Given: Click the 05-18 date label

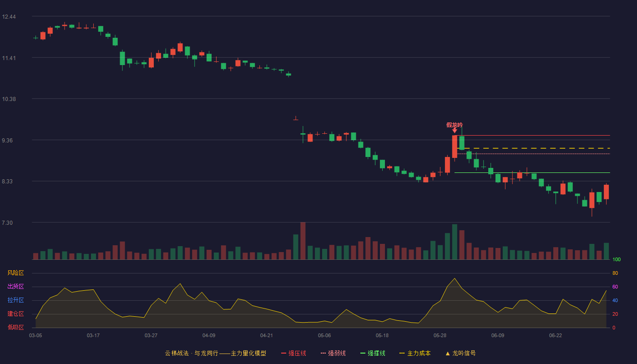Looking at the screenshot, I should click(382, 335).
